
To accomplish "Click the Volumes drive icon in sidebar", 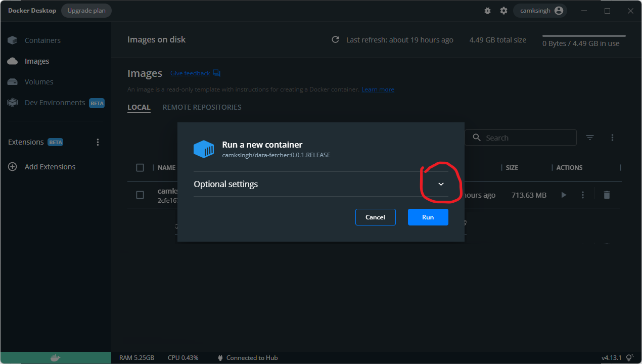I will [x=12, y=82].
